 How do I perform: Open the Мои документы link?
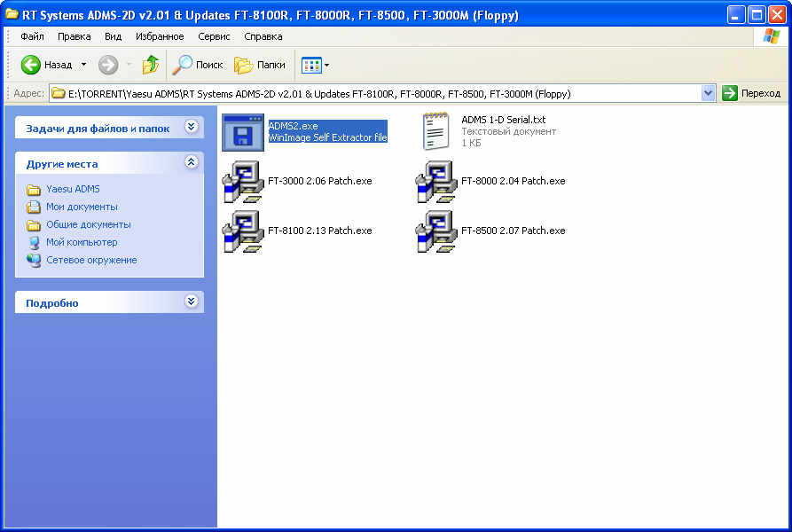click(82, 207)
